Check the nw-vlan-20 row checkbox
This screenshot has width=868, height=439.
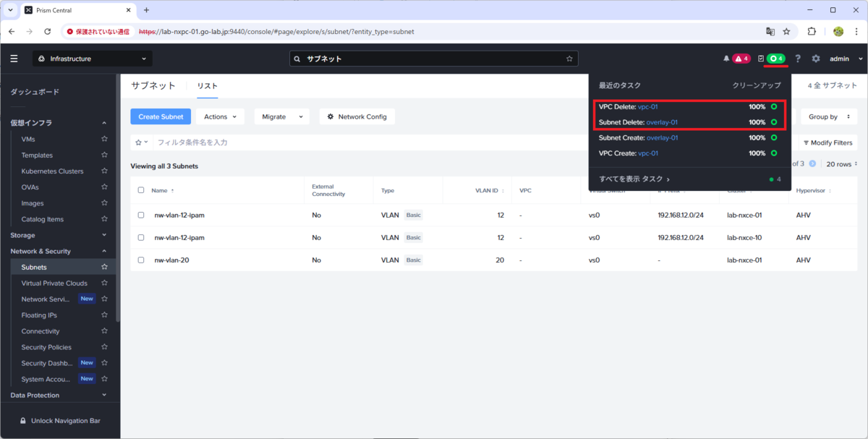(141, 260)
